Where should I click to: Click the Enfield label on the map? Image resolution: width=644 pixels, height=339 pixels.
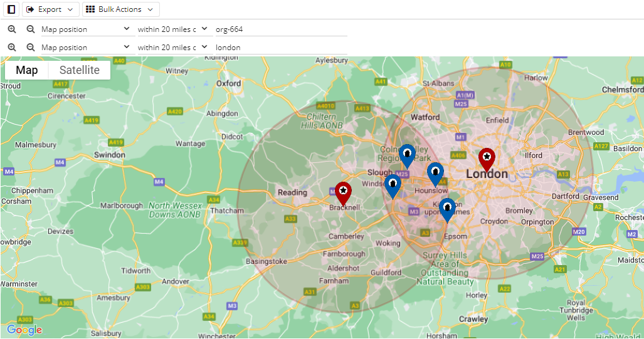pos(497,120)
